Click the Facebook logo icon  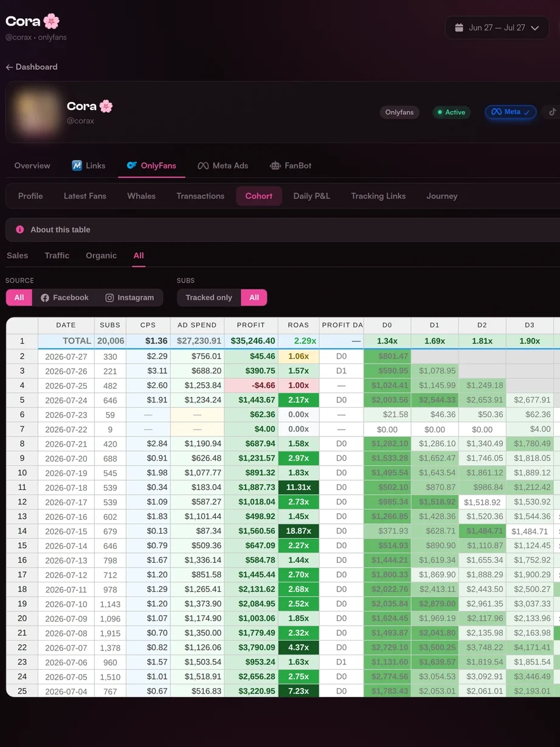point(45,298)
